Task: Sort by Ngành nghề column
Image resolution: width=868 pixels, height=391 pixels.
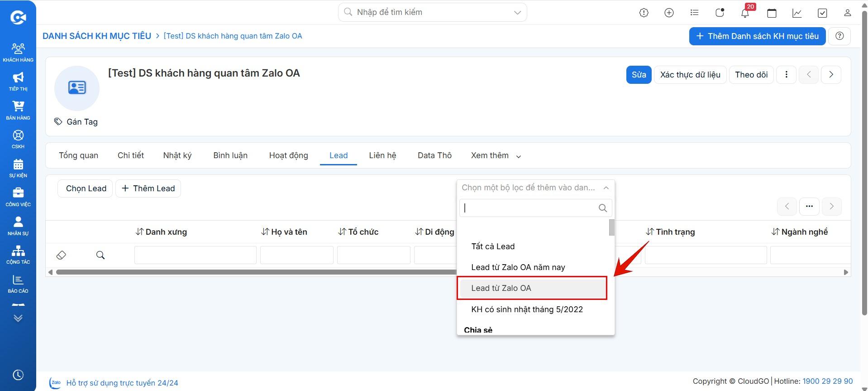Action: coord(800,232)
